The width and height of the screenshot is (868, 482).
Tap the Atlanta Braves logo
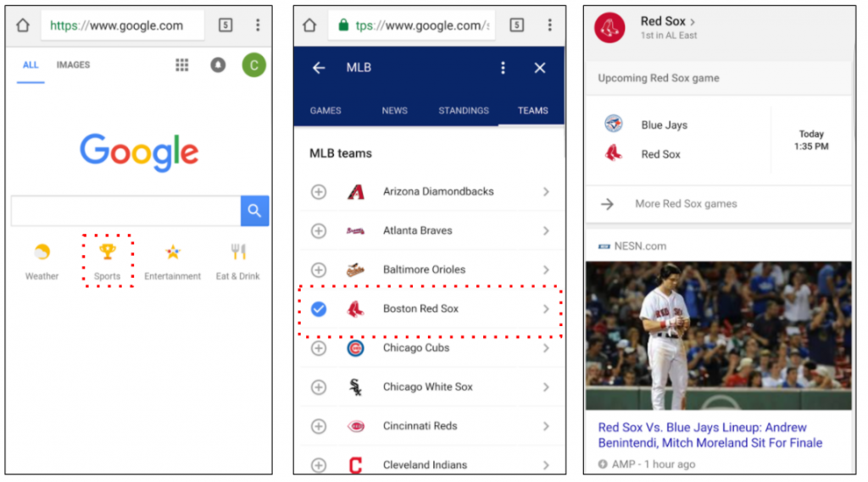click(x=355, y=230)
